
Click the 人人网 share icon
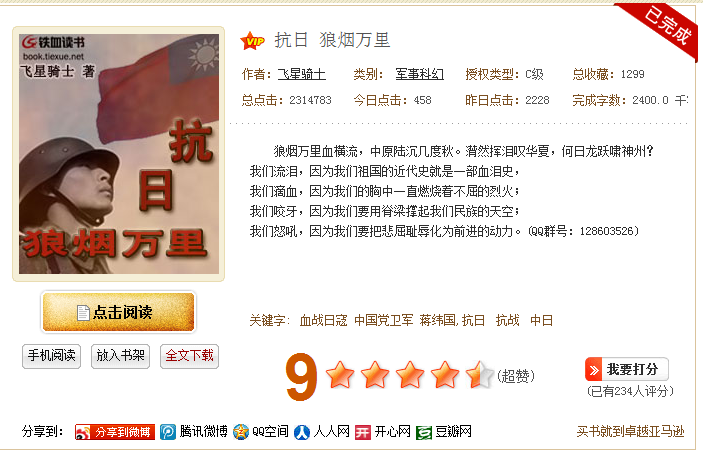302,432
